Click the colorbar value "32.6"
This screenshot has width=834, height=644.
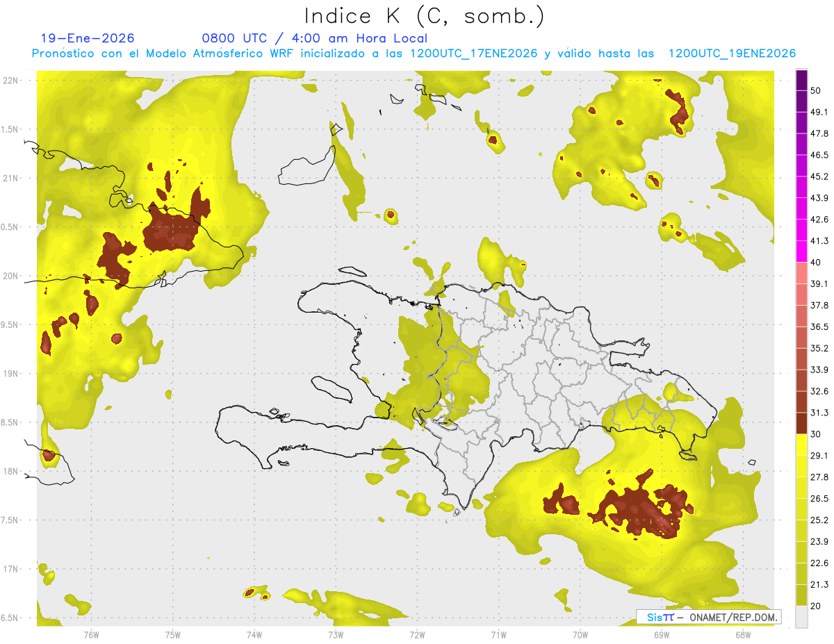820,391
